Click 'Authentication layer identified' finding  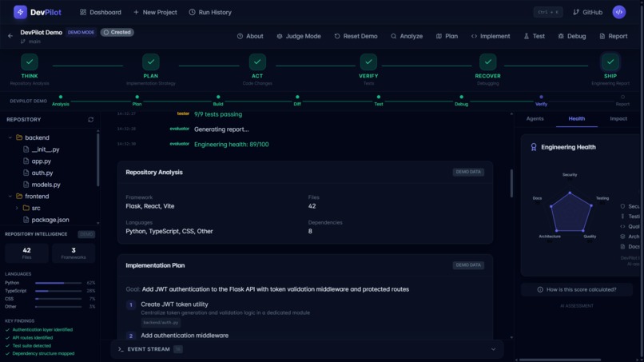tap(42, 329)
